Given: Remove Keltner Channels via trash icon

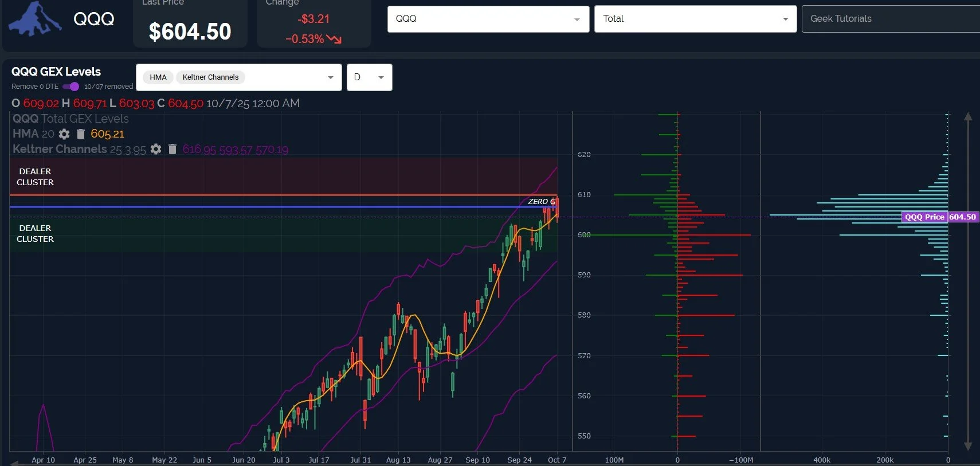Looking at the screenshot, I should [x=172, y=149].
